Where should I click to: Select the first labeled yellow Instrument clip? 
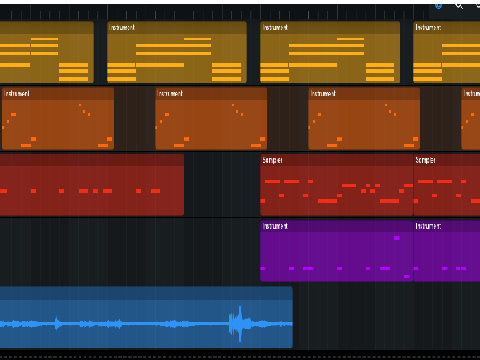click(x=177, y=52)
